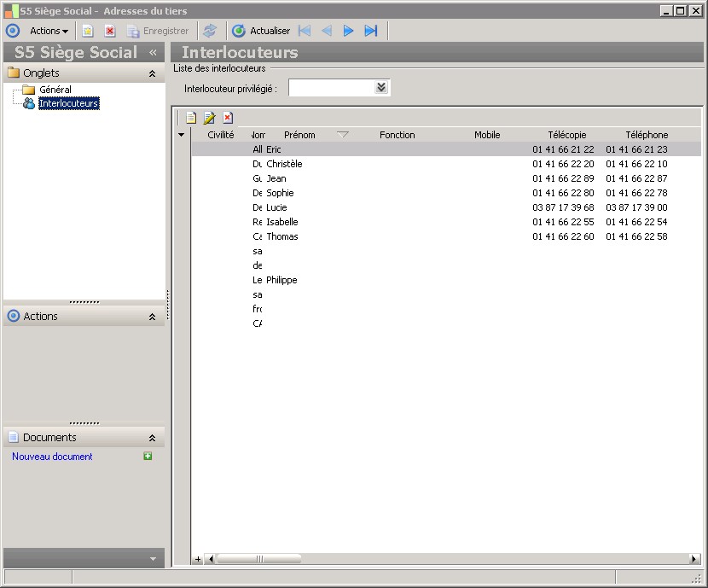Open the Actions dropdown menu in toolbar
The width and height of the screenshot is (708, 588).
(x=49, y=31)
